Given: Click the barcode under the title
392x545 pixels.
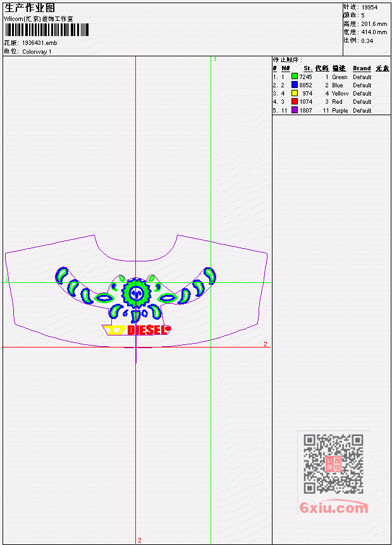Looking at the screenshot, I should click(47, 30).
